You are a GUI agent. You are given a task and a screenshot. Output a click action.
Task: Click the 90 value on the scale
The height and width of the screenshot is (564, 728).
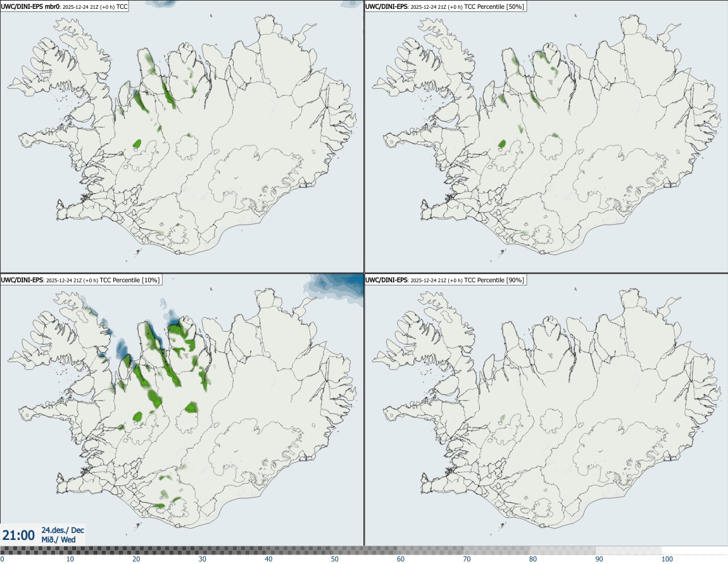(599, 559)
